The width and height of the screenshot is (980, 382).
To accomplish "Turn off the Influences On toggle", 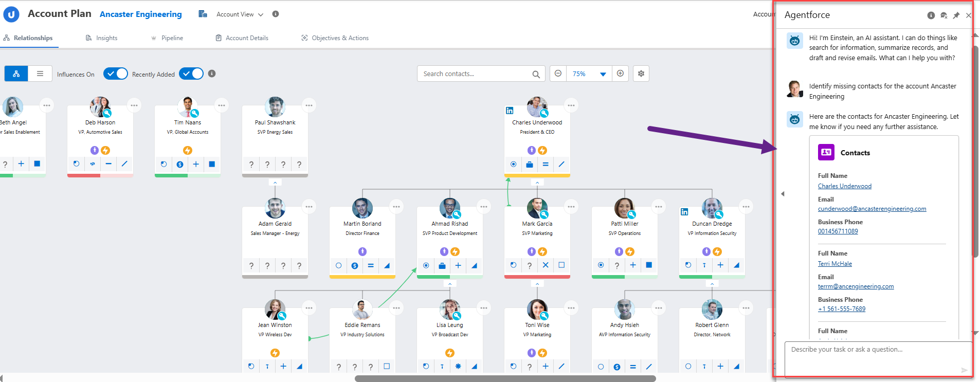I will pos(115,74).
